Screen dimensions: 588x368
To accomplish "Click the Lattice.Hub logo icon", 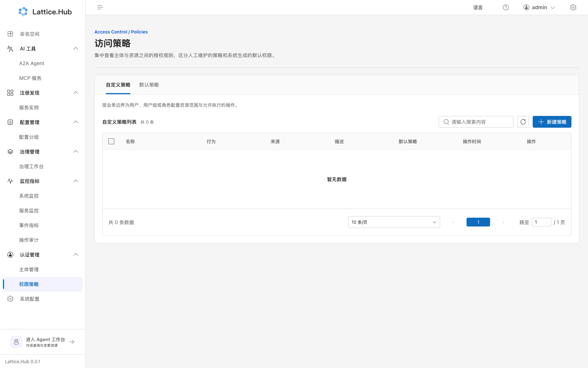I will [x=23, y=12].
